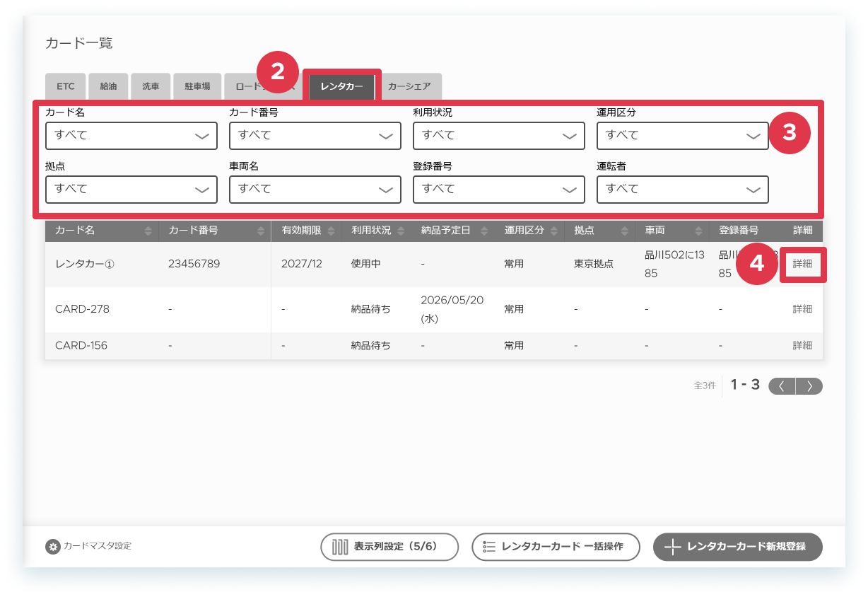Click the 東京拠点 cell
This screenshot has height=597, width=868.
pos(594,264)
